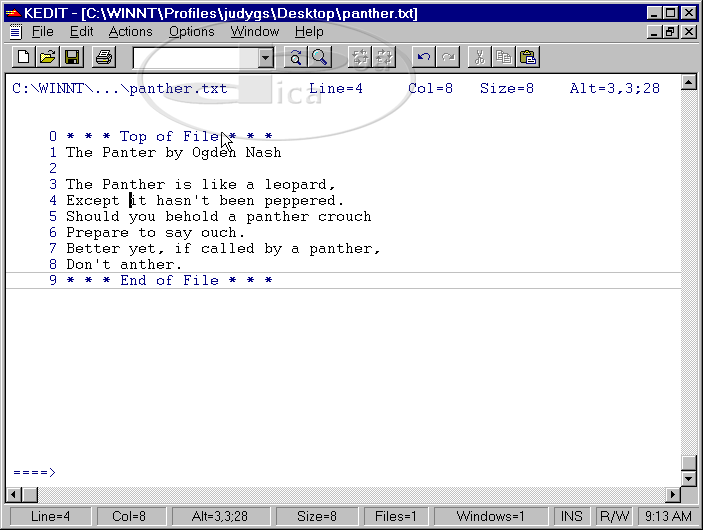Click the horizontal scrollbar right arrow
The image size is (703, 530).
pos(672,495)
